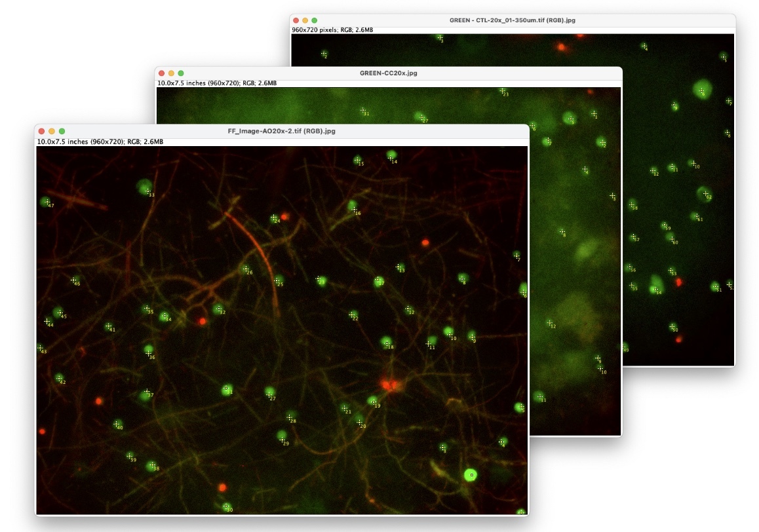
Task: Pick point marker 32 in FF_Image window
Action: coord(219,309)
